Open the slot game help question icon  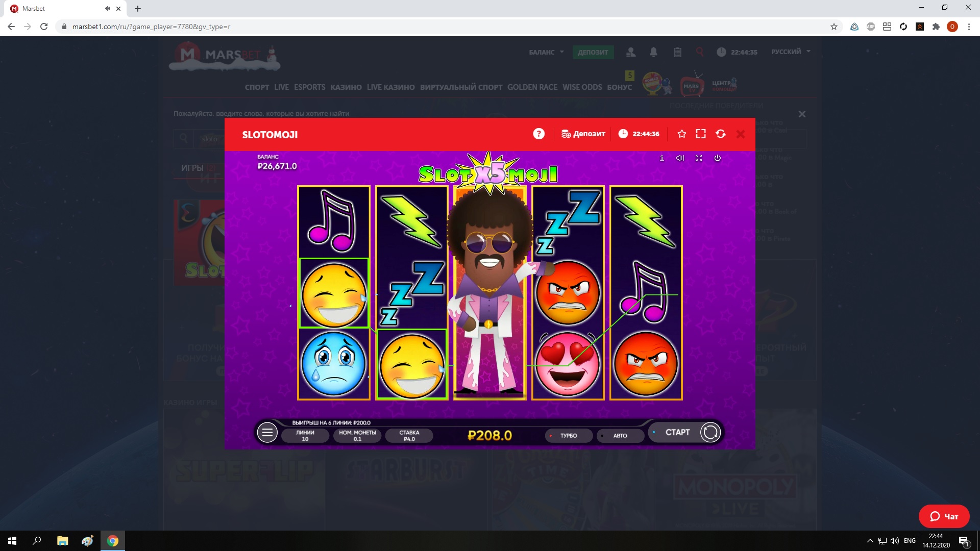point(538,134)
